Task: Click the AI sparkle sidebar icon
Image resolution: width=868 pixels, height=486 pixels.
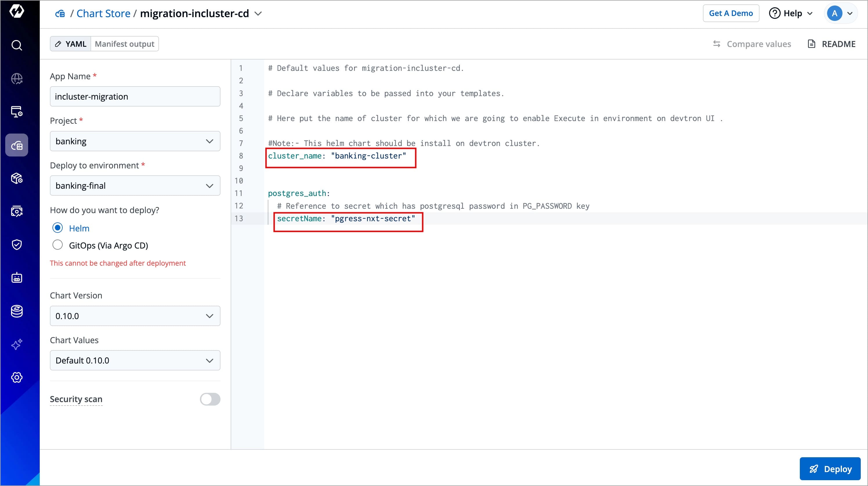Action: (x=17, y=344)
